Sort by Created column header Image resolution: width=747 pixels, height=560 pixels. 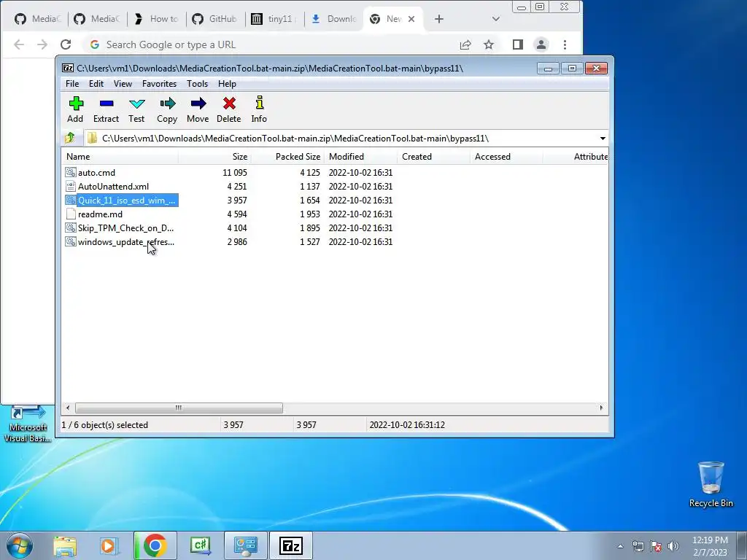click(433, 157)
